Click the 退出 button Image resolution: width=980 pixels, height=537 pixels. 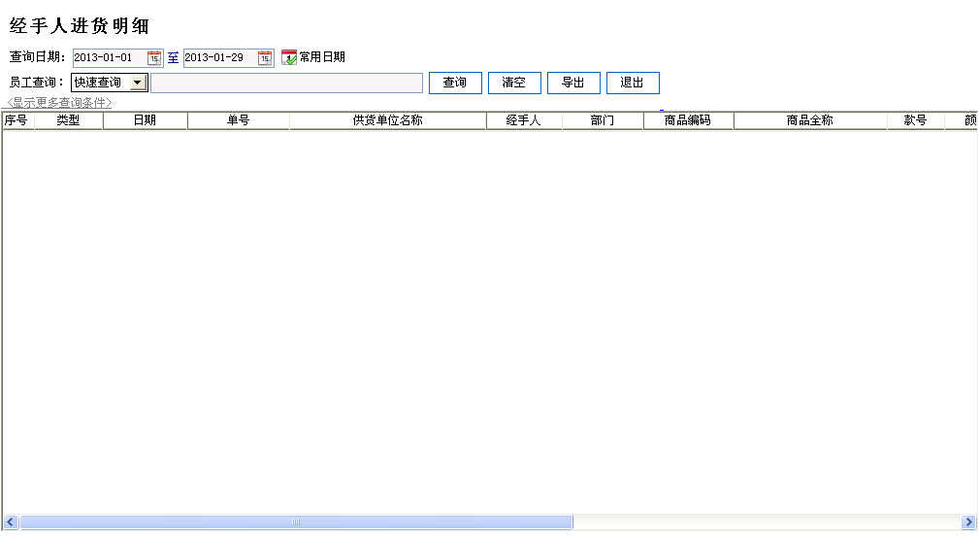click(633, 83)
